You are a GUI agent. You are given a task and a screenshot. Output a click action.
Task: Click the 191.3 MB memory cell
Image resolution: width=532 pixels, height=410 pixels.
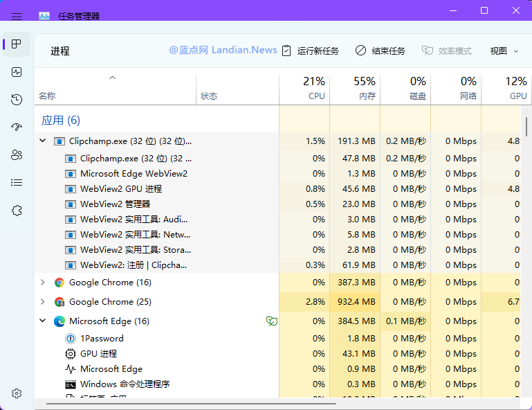click(355, 141)
